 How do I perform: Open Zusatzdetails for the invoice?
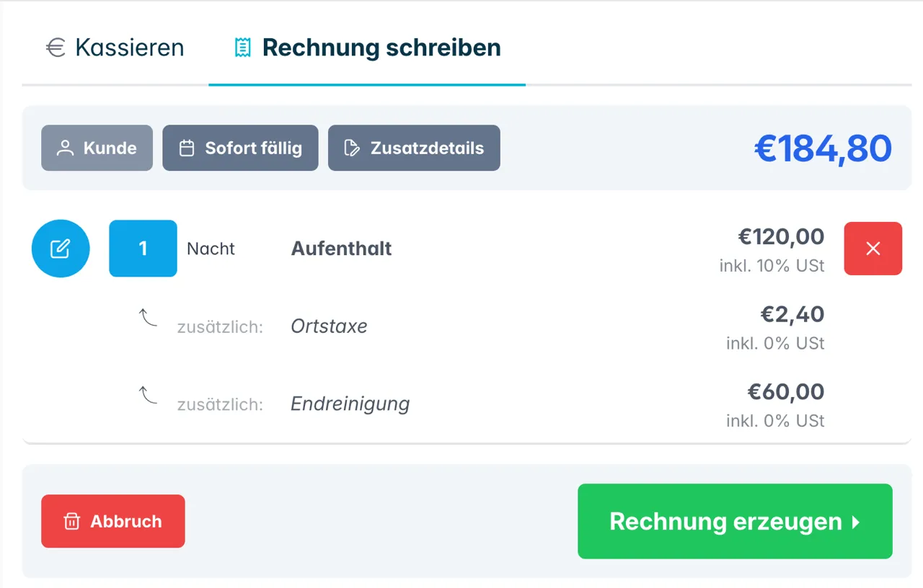click(414, 148)
